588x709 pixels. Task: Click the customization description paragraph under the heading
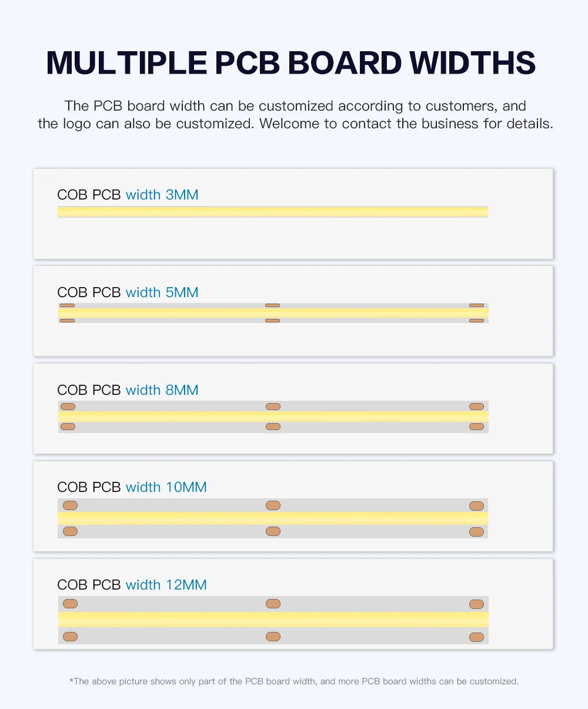[295, 115]
